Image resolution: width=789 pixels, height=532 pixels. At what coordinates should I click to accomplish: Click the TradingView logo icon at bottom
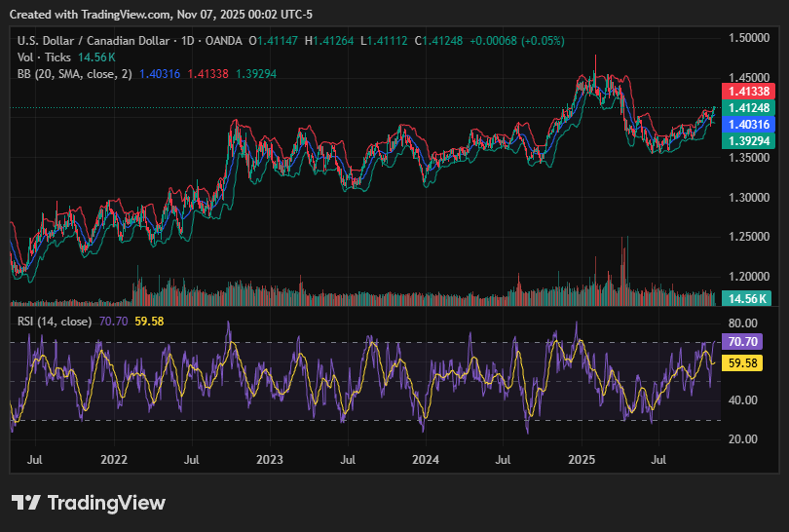[26, 503]
